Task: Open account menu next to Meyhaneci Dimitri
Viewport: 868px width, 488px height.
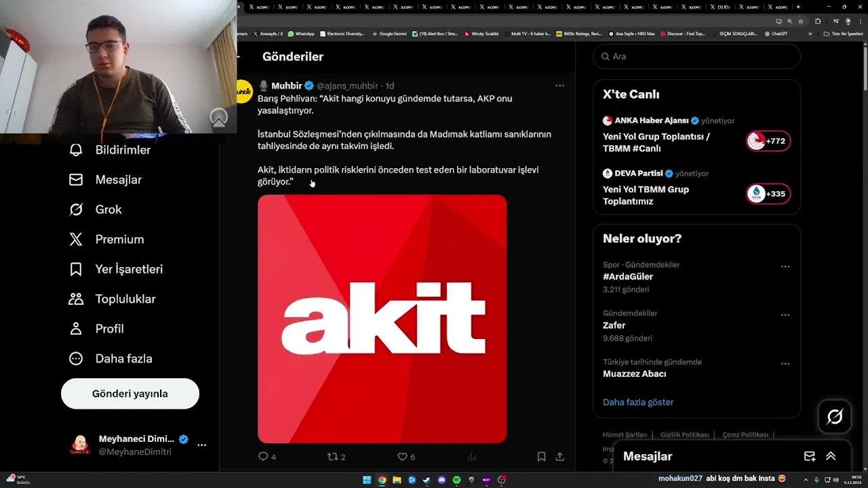Action: pyautogui.click(x=201, y=445)
